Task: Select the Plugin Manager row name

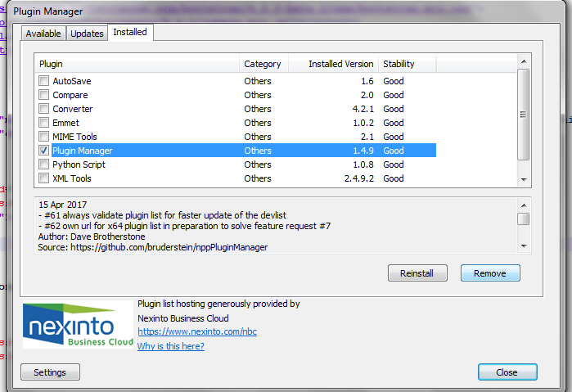Action: pyautogui.click(x=83, y=151)
